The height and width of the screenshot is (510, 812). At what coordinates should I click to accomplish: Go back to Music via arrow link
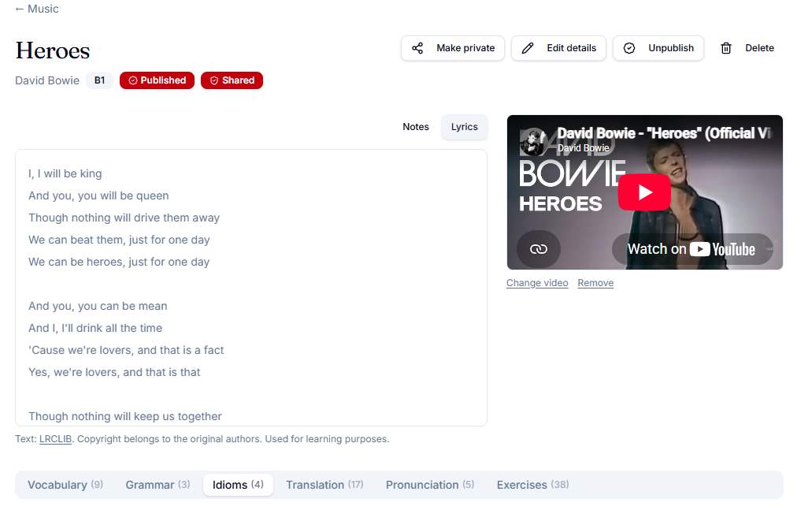[x=37, y=9]
